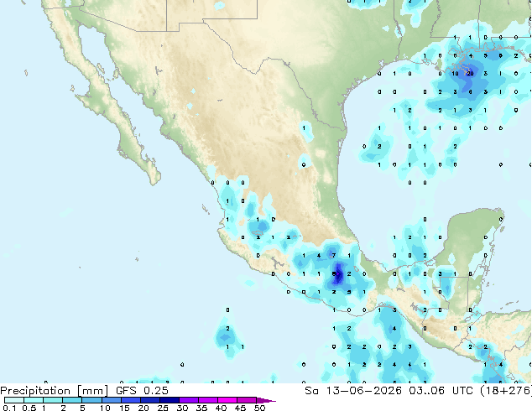Click the legend label '50'

[x=260, y=408]
